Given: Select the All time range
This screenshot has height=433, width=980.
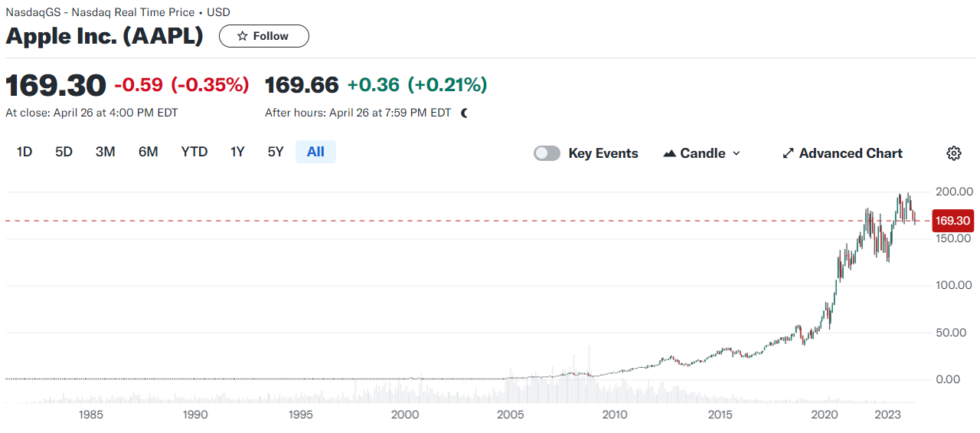Looking at the screenshot, I should pyautogui.click(x=315, y=152).
